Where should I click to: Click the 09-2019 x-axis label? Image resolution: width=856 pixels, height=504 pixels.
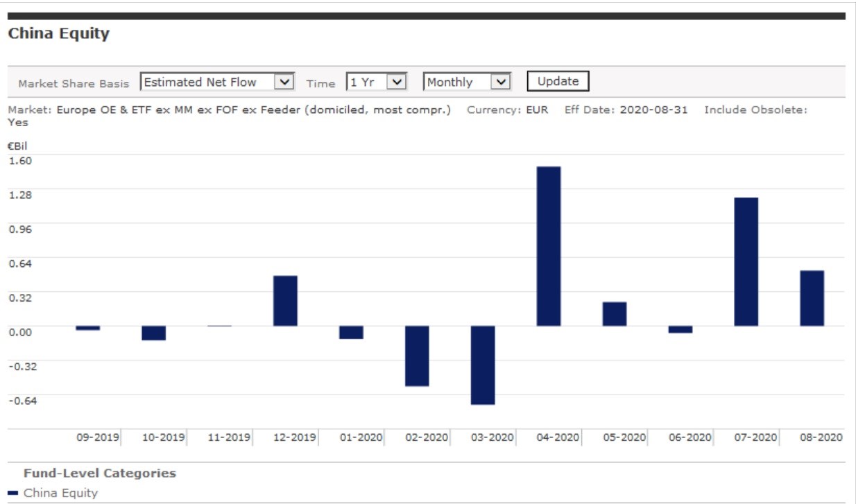[x=98, y=437]
